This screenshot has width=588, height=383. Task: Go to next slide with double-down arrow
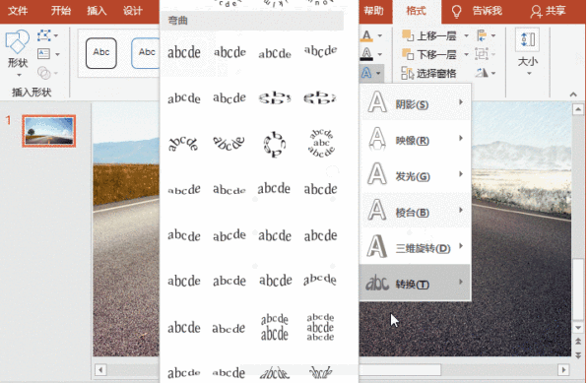(578, 354)
